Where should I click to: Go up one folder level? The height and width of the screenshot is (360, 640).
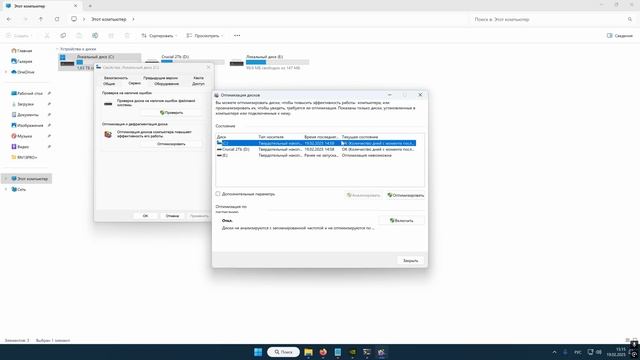(x=41, y=19)
